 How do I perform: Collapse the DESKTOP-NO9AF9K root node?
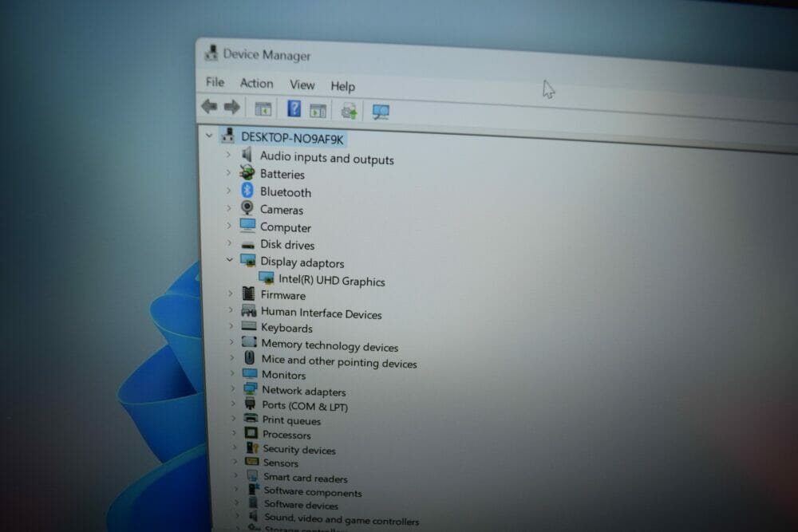click(x=209, y=136)
